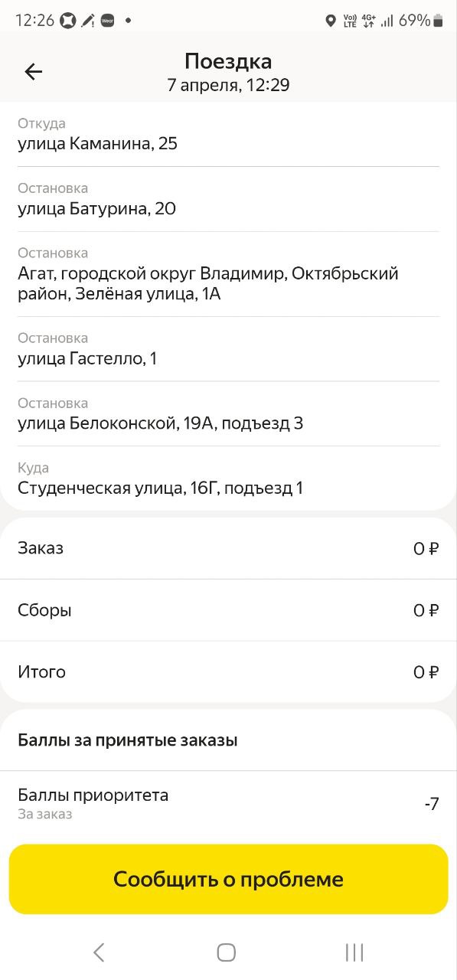457x980 pixels.
Task: Tap the back arrow in the header
Action: 34,72
